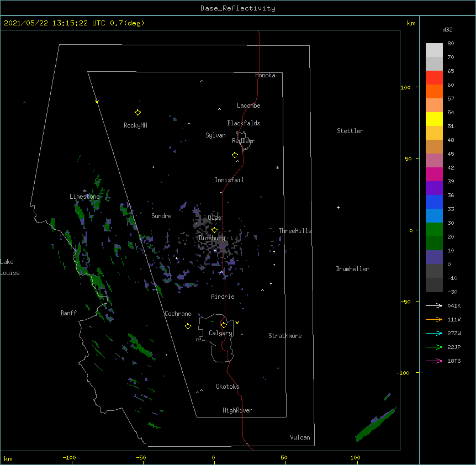Click the magenta 18TS arrow legend icon
The height and width of the screenshot is (465, 476).
(434, 361)
